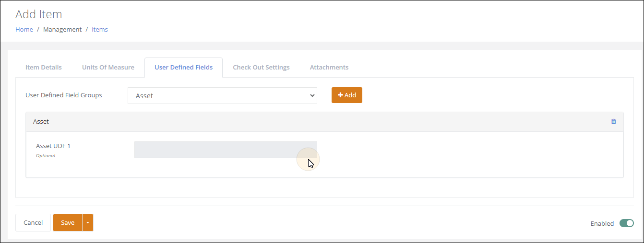Click the Add Item page title
This screenshot has width=644, height=243.
click(x=39, y=14)
